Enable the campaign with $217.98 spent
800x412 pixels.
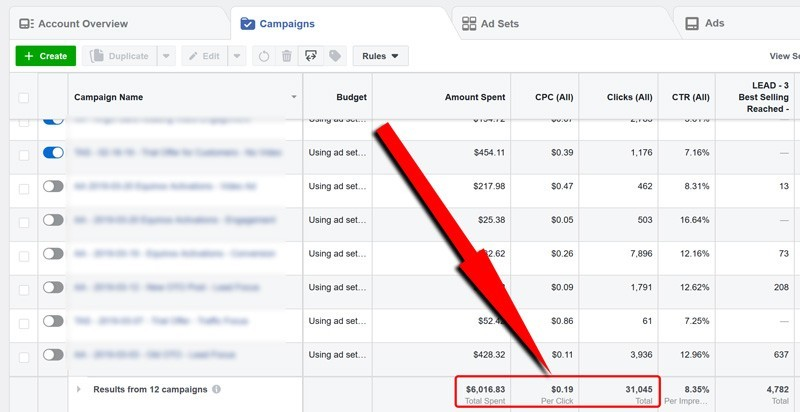[x=53, y=186]
